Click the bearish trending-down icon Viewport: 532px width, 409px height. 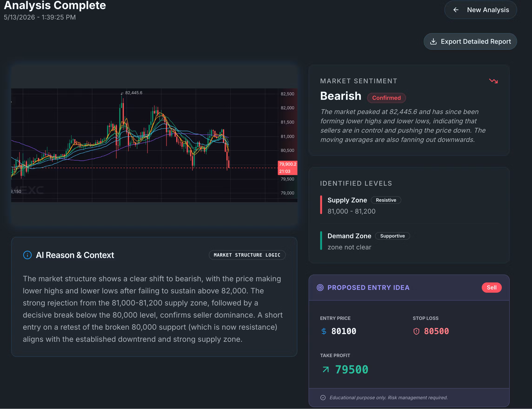tap(493, 81)
